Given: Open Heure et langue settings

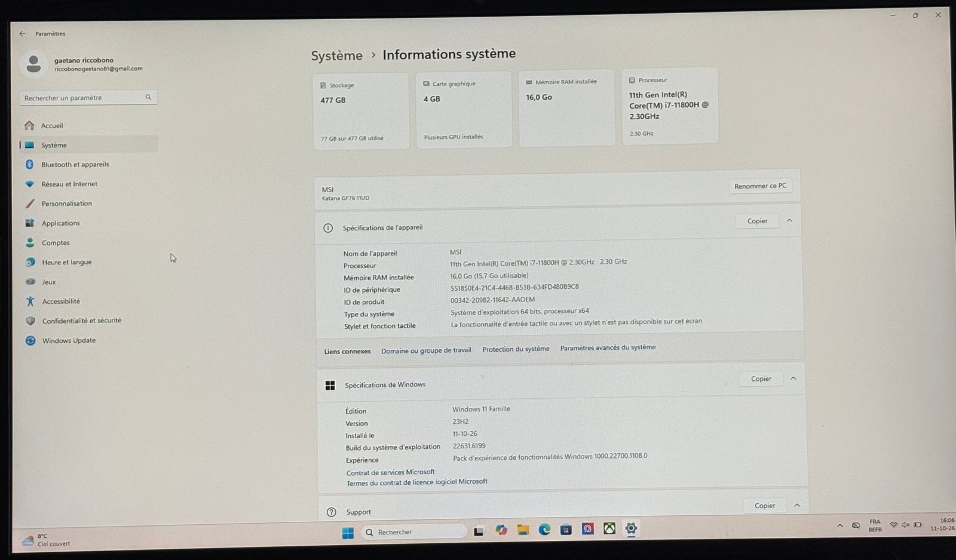Looking at the screenshot, I should click(88, 262).
